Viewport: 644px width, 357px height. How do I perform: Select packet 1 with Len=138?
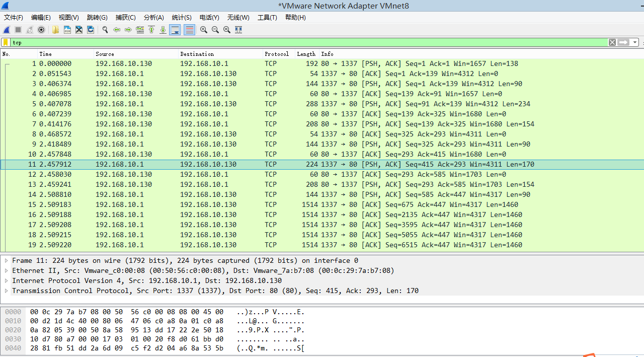pyautogui.click(x=322, y=63)
